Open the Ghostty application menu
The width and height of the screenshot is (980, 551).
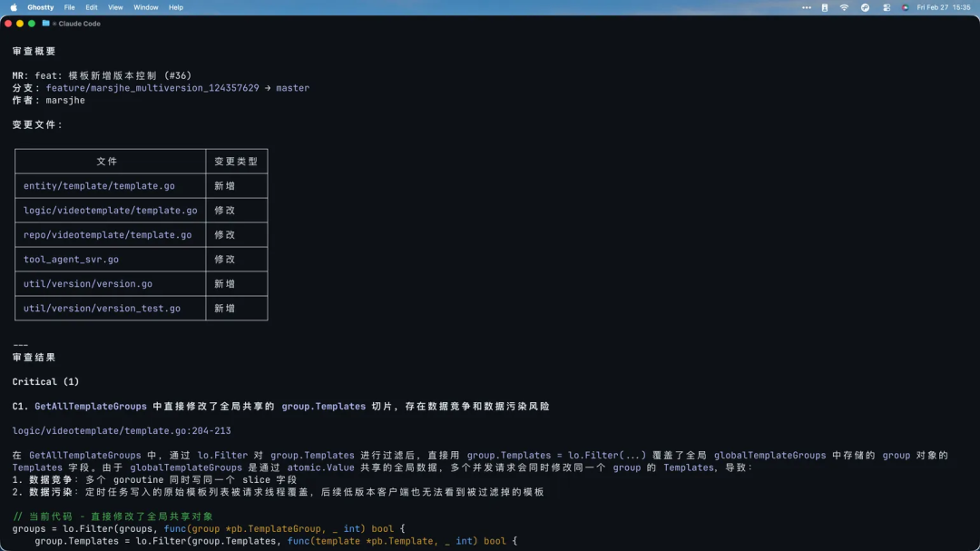40,7
